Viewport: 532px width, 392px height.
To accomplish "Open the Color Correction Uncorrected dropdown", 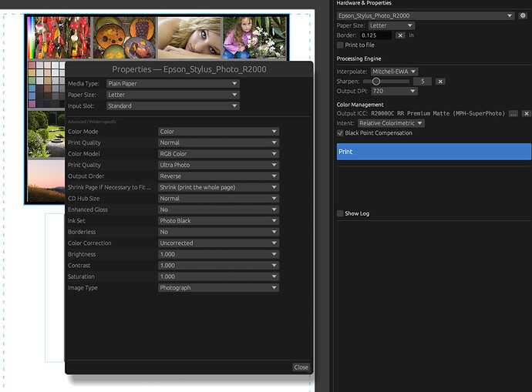I will 218,243.
